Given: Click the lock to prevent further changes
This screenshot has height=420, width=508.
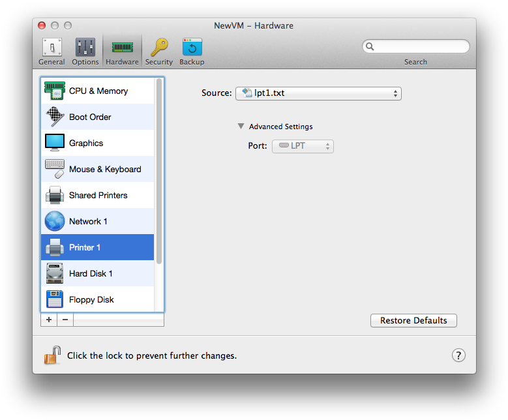Looking at the screenshot, I should pos(52,355).
